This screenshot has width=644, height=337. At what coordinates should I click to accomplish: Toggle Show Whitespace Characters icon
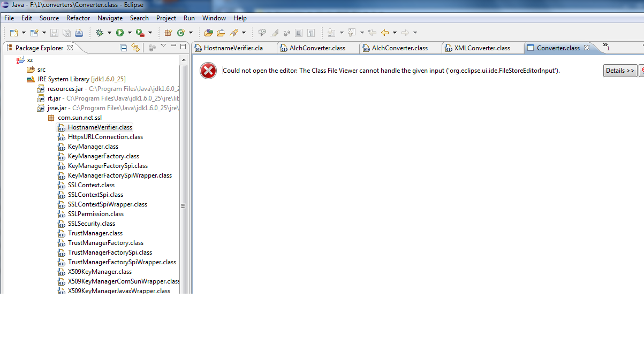(x=311, y=33)
